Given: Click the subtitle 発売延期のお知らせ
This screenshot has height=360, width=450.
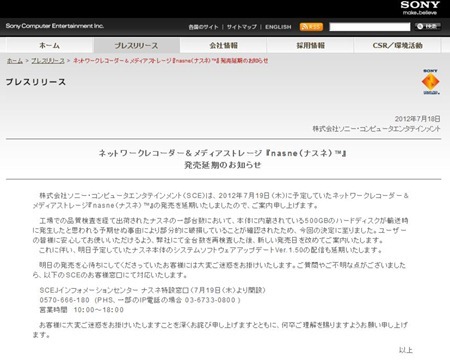Looking at the screenshot, I should 223,165.
